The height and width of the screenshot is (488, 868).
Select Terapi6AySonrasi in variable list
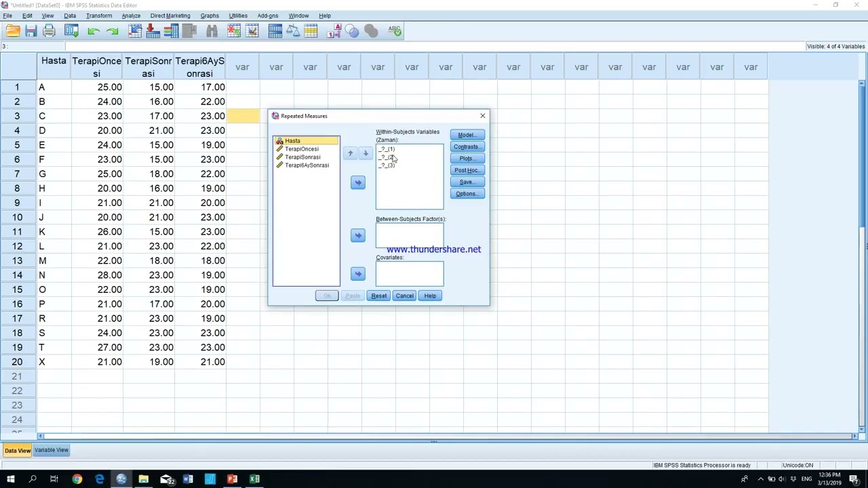(307, 165)
